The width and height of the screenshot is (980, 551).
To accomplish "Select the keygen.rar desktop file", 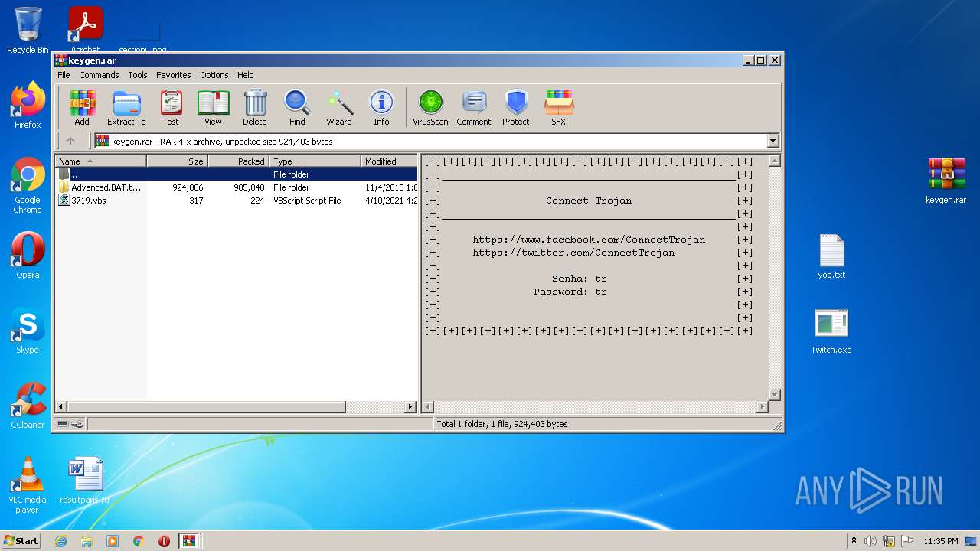I will pos(946,181).
